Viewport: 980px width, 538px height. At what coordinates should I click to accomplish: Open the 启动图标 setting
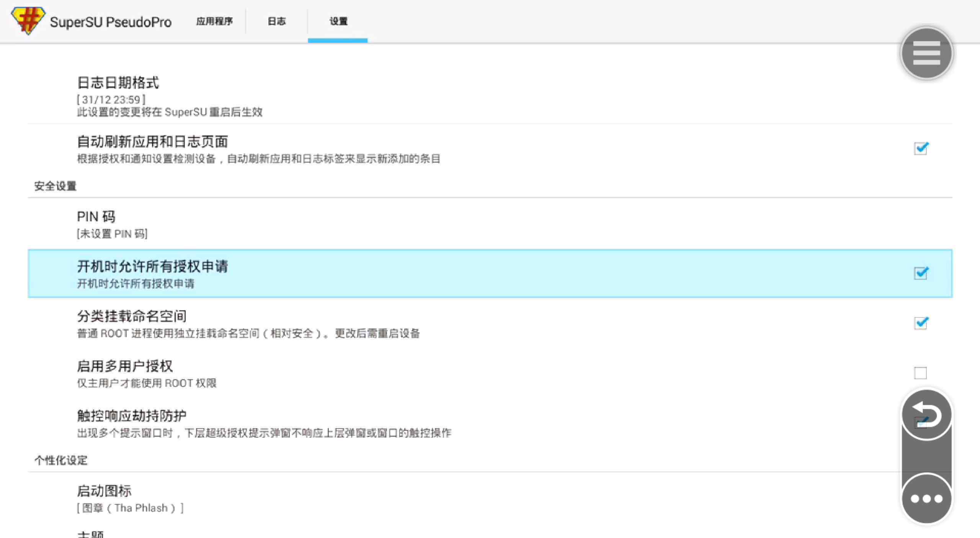click(490, 499)
